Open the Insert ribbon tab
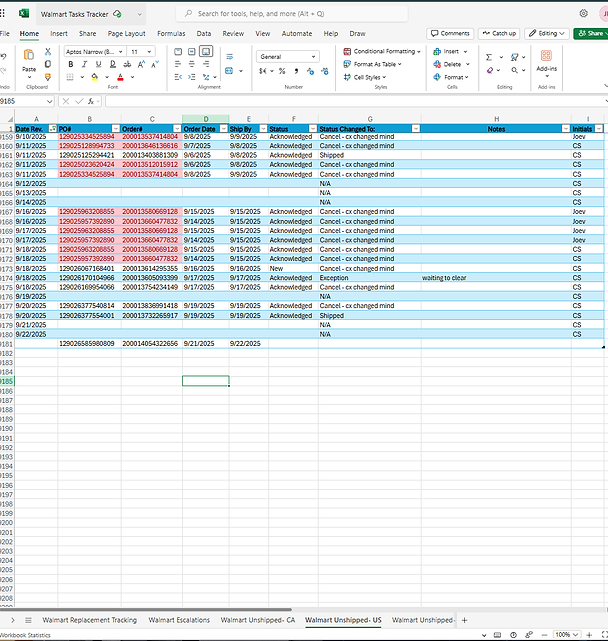The width and height of the screenshot is (608, 641). [59, 34]
